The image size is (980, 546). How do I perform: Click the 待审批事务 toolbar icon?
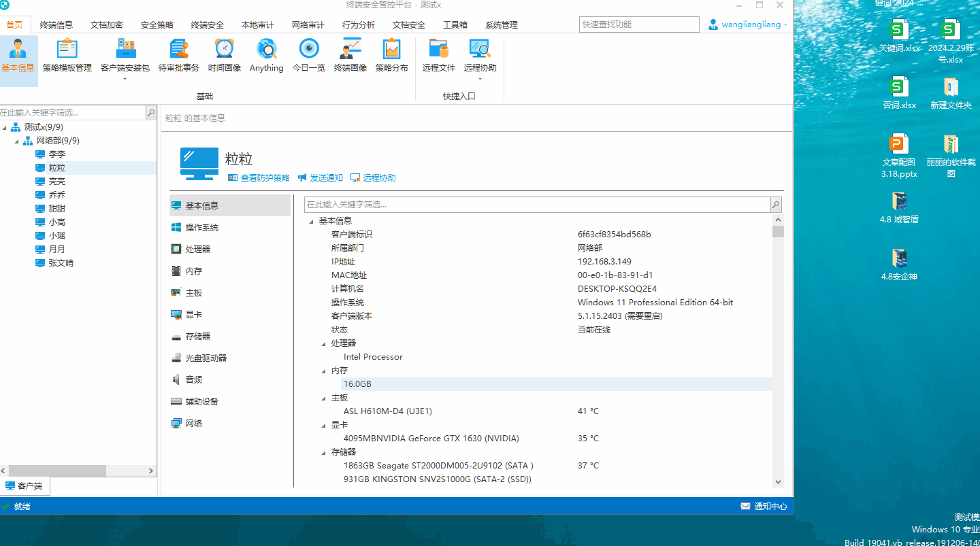pyautogui.click(x=179, y=55)
